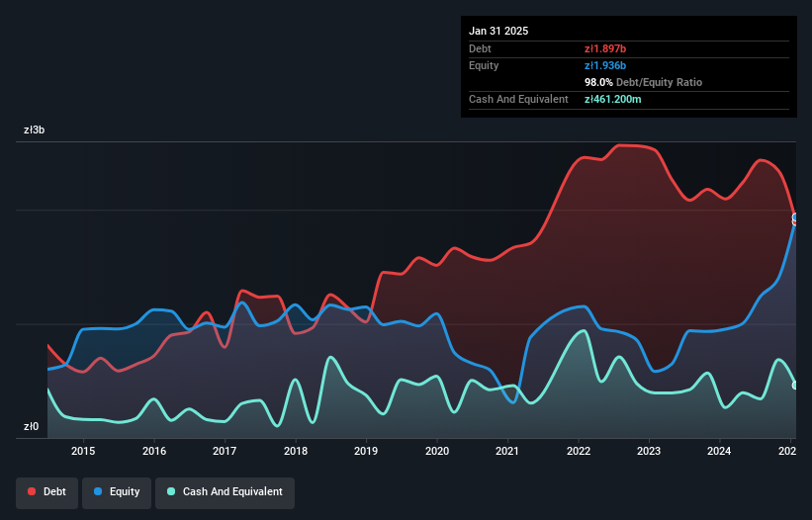The width and height of the screenshot is (812, 520).
Task: Click the Cash And Equivalent tooltip label
Action: click(x=518, y=99)
